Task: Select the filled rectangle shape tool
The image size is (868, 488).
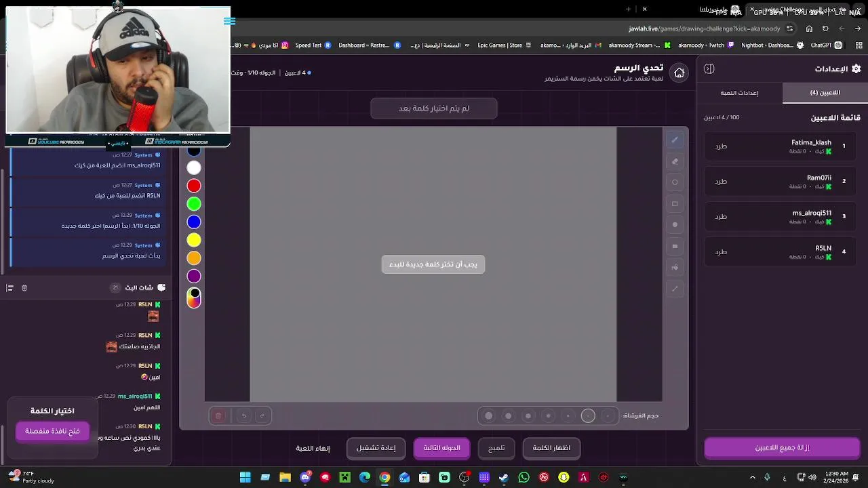Action: pyautogui.click(x=675, y=246)
